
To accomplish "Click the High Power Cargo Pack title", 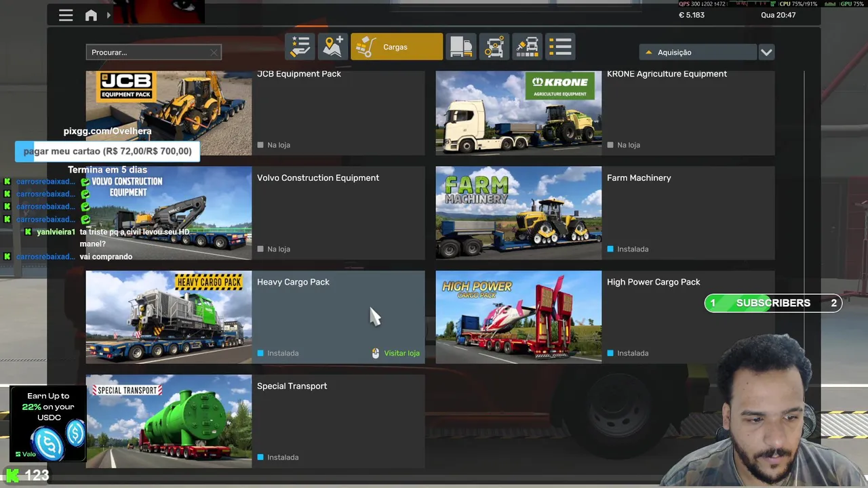I will pos(654,282).
